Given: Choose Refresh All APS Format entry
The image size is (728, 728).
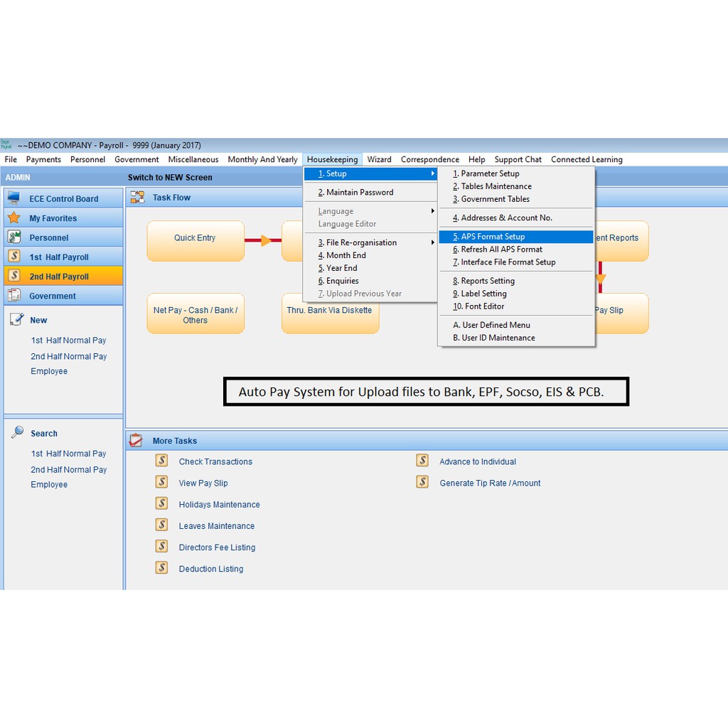Looking at the screenshot, I should click(x=516, y=250).
